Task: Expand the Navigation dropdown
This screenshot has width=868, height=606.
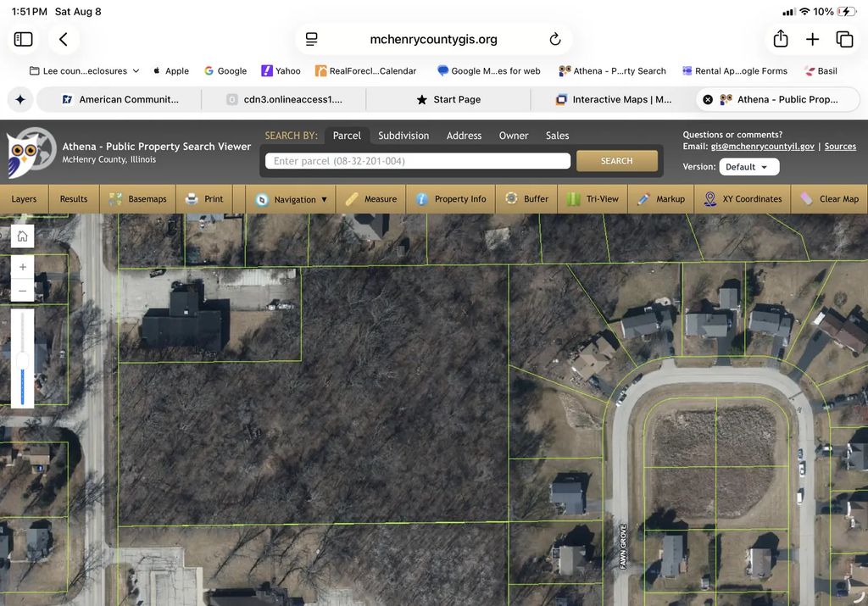Action: tap(291, 199)
